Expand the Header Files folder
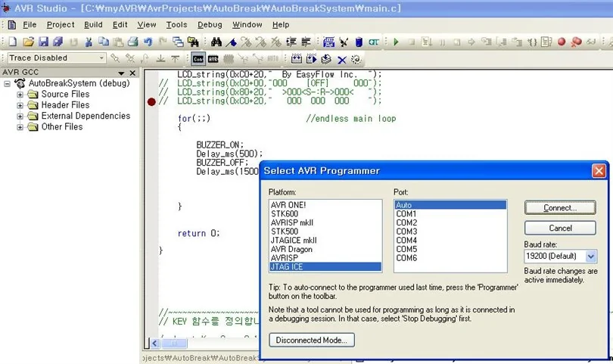The image size is (613, 364). [20, 105]
